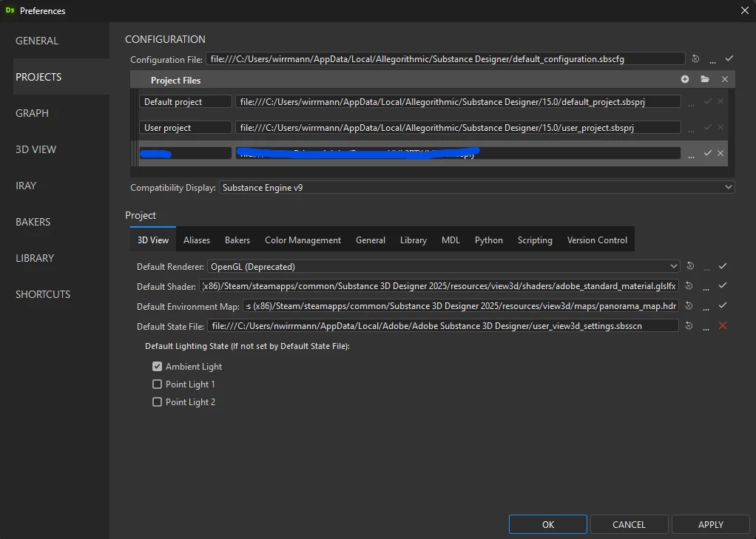Browse for Default Environment Map

tap(706, 308)
